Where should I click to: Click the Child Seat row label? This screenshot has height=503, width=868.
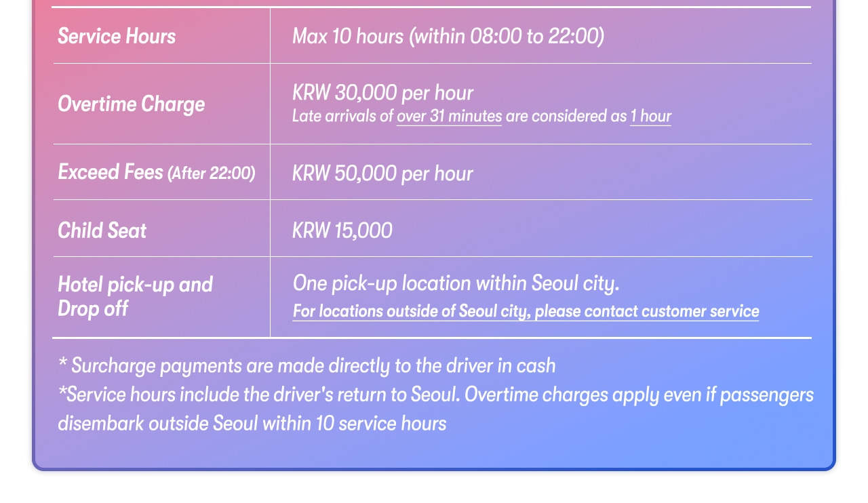point(102,230)
